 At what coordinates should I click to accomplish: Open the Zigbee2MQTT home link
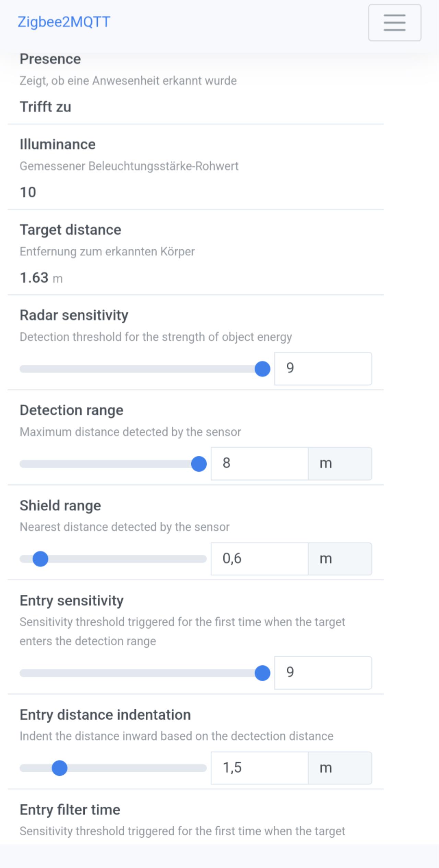coord(64,22)
